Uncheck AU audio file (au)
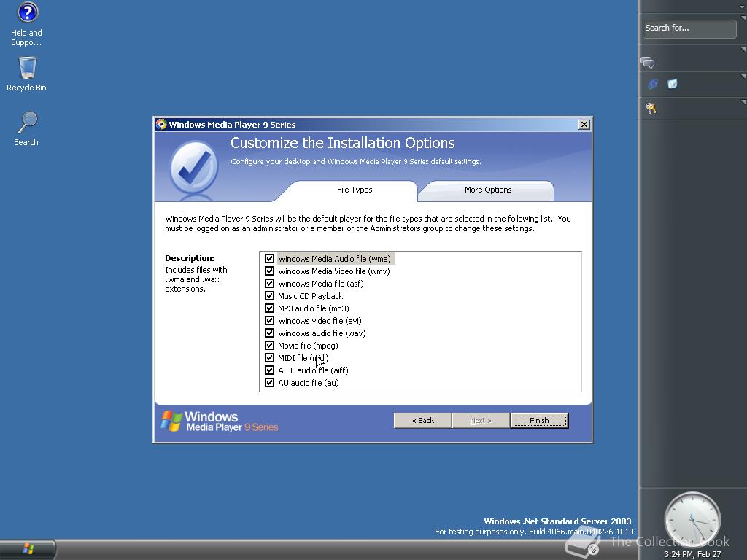 270,382
